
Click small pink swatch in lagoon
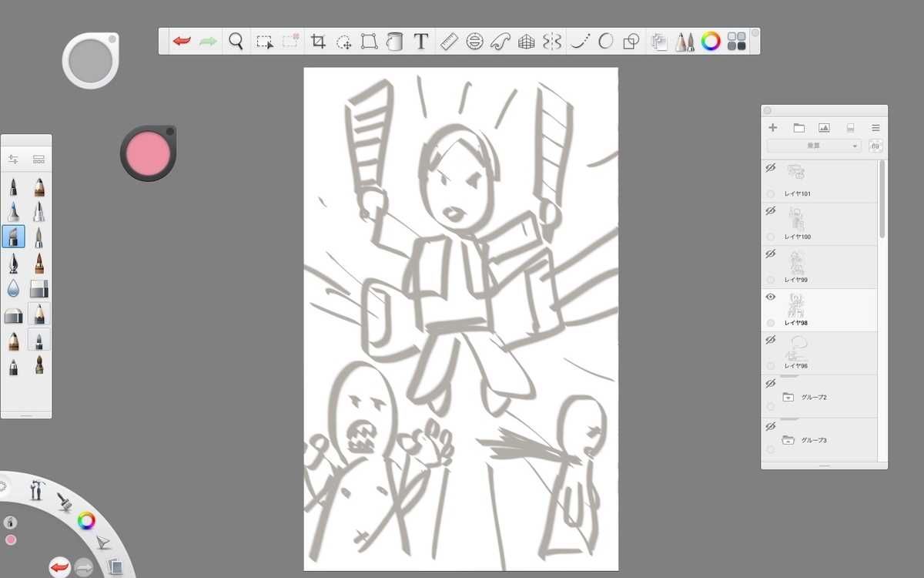coord(11,539)
